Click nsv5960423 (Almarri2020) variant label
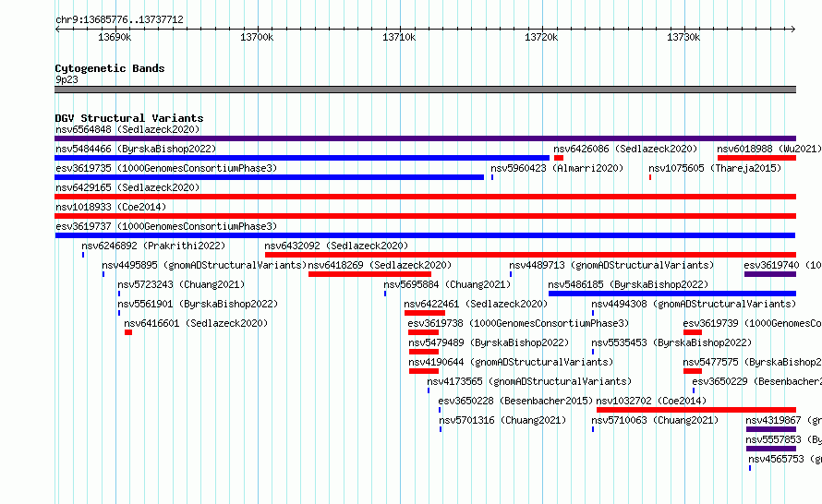 [557, 168]
